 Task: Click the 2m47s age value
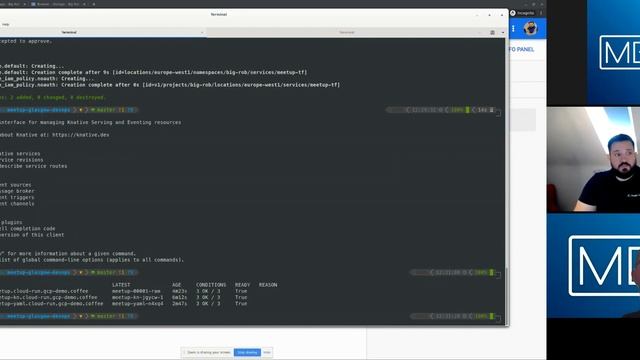coord(180,304)
